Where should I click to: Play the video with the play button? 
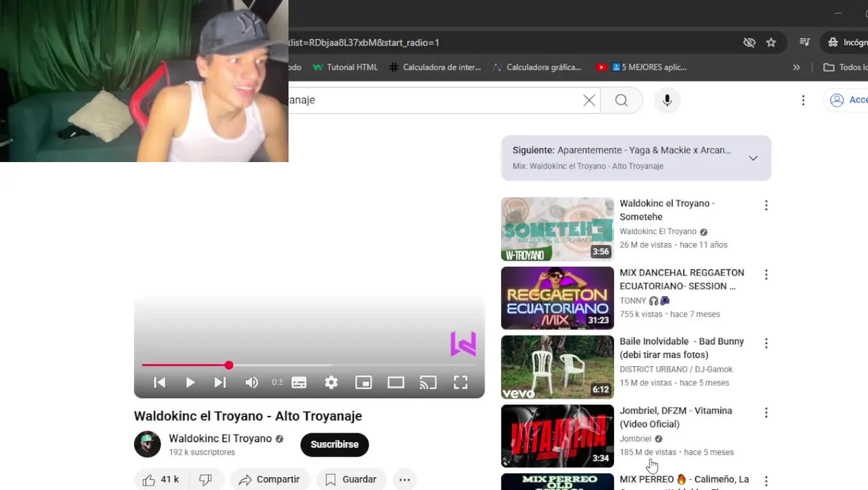click(190, 382)
